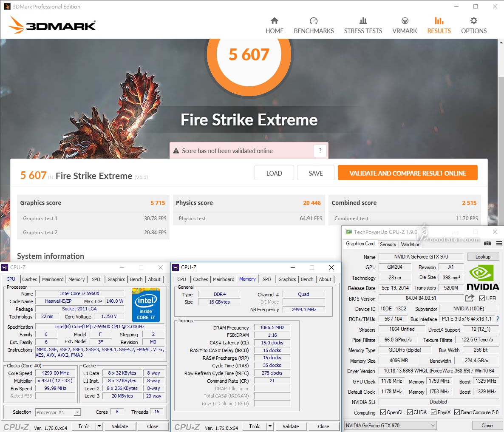Toggle the OpenCL checkbox
This screenshot has width=504, height=432.
tap(383, 412)
